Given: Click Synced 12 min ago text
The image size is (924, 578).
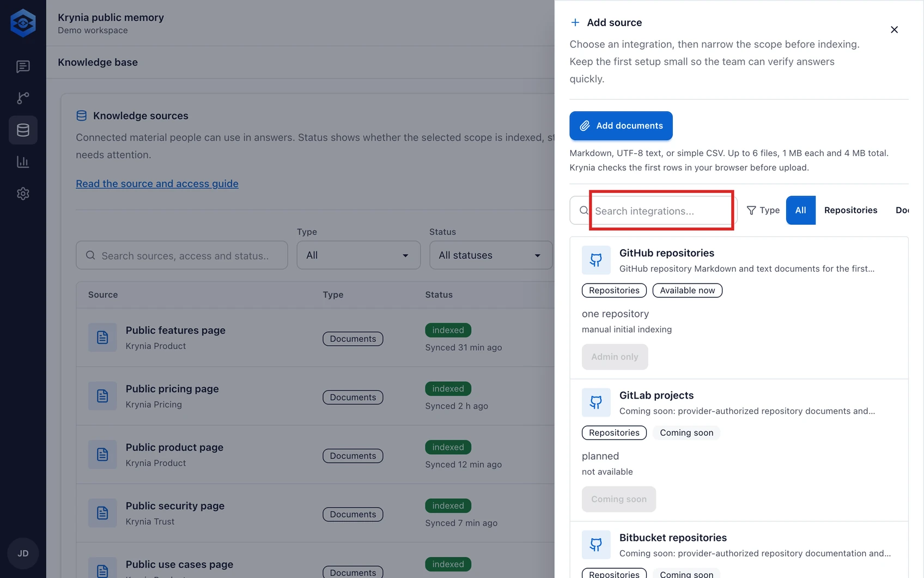Looking at the screenshot, I should pos(464,465).
